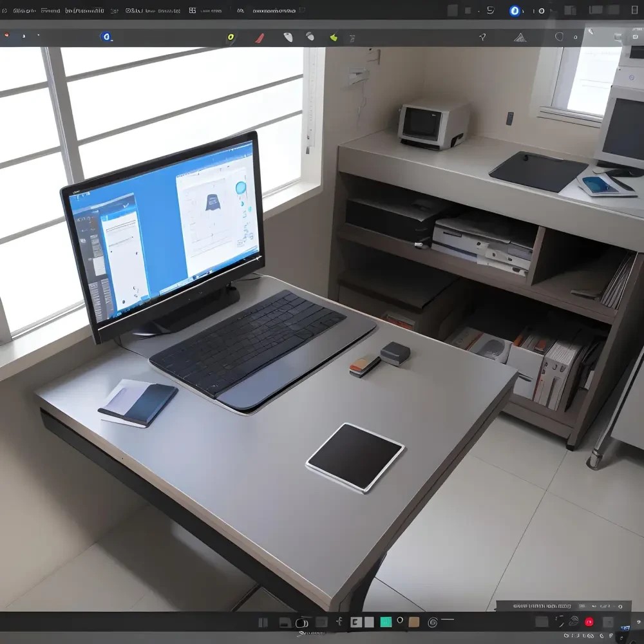This screenshot has width=644, height=644.
Task: Open the third text menu in the top bar
Action: pyautogui.click(x=84, y=10)
